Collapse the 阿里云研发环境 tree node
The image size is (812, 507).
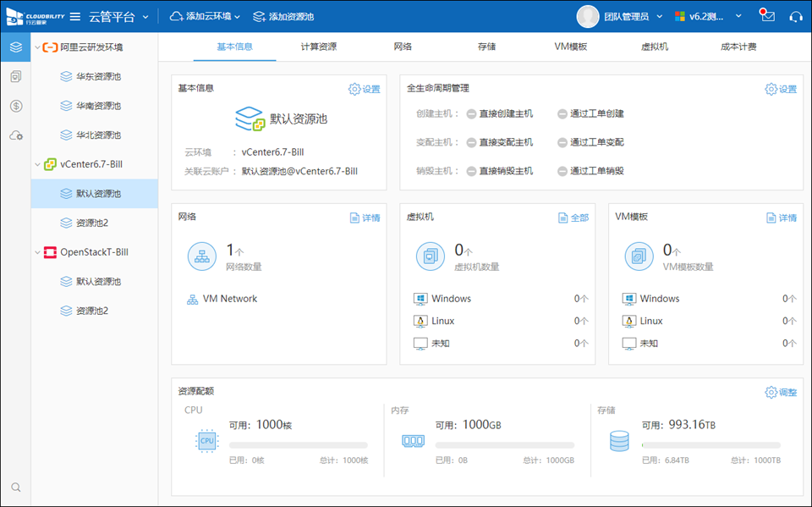[36, 47]
